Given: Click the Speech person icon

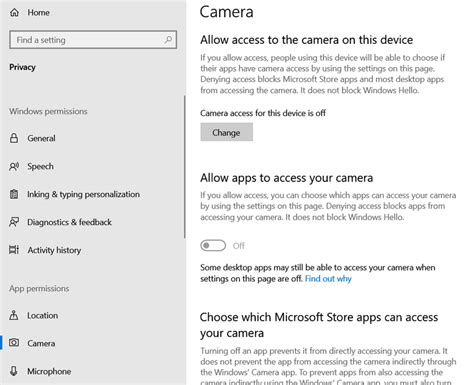Looking at the screenshot, I should [14, 166].
